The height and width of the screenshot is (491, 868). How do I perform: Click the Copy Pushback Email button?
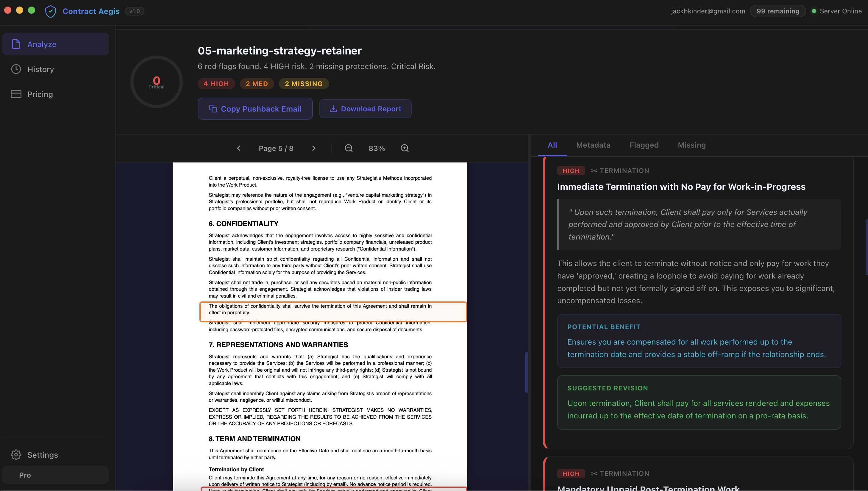(x=255, y=109)
